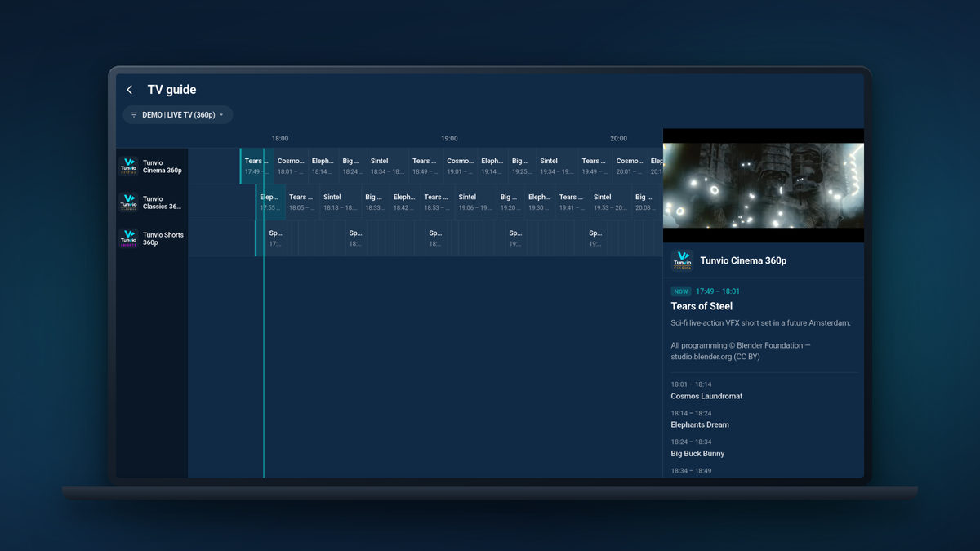The height and width of the screenshot is (551, 980).
Task: Select the Tears program starting 18:49
Action: pos(425,166)
